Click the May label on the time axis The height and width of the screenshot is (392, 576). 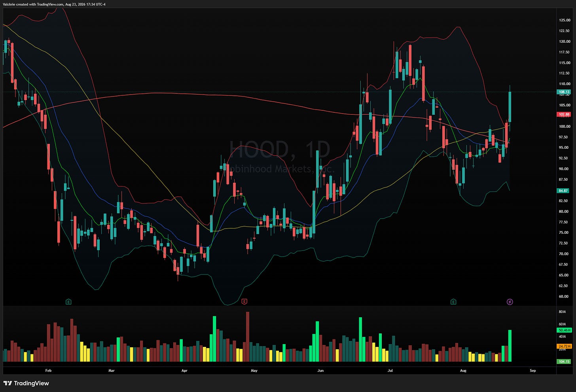[254, 371]
